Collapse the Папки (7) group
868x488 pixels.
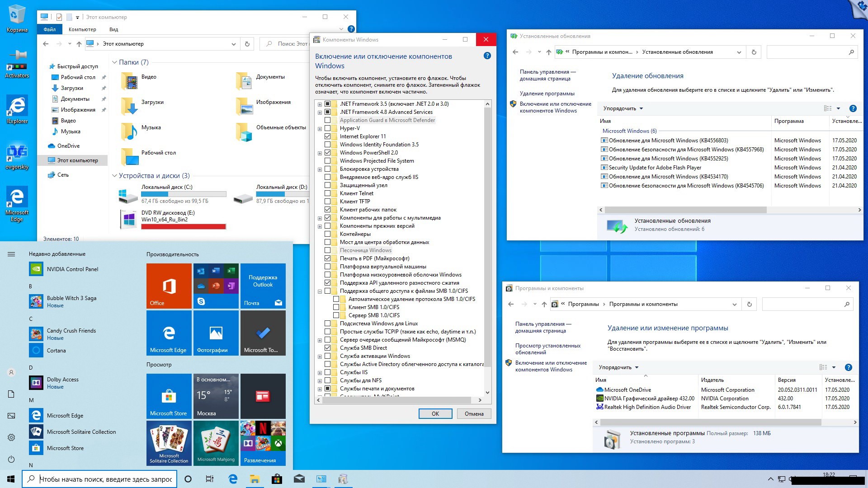point(114,62)
